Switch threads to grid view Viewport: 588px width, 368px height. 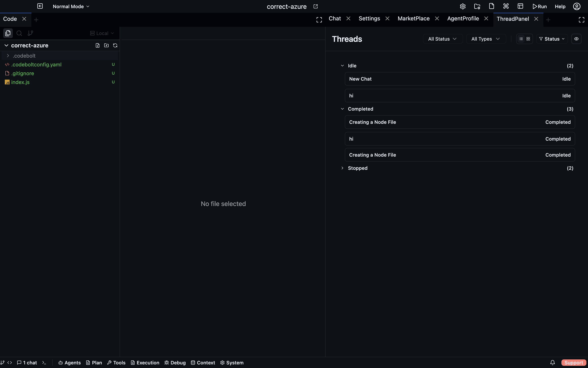(x=528, y=39)
